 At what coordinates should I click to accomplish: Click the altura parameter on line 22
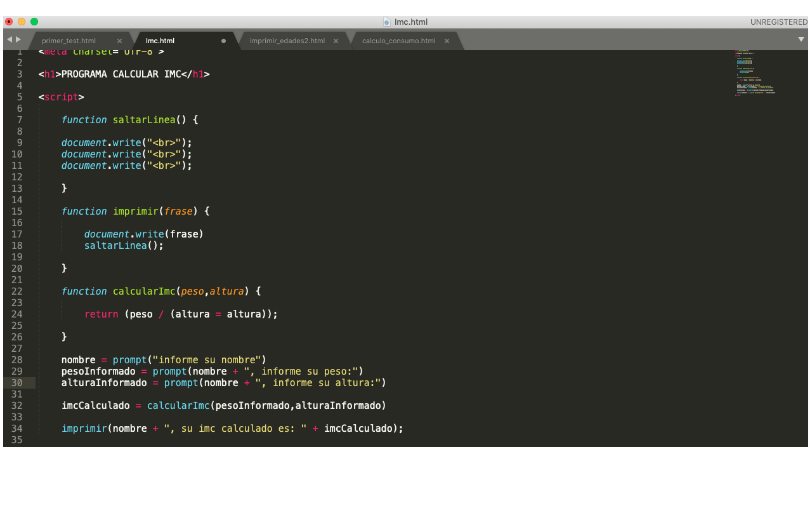tap(227, 291)
